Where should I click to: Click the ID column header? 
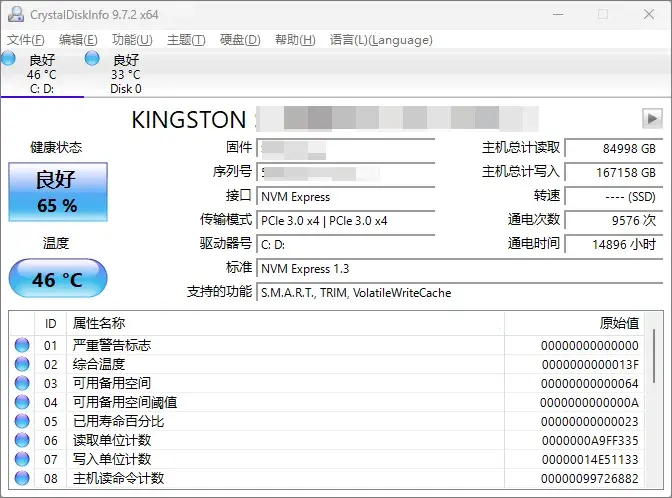tap(50, 323)
